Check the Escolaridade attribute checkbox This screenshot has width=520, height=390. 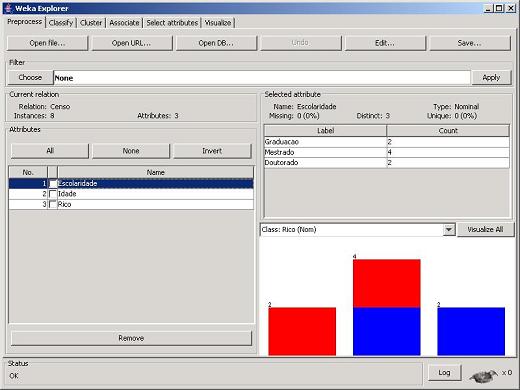53,184
